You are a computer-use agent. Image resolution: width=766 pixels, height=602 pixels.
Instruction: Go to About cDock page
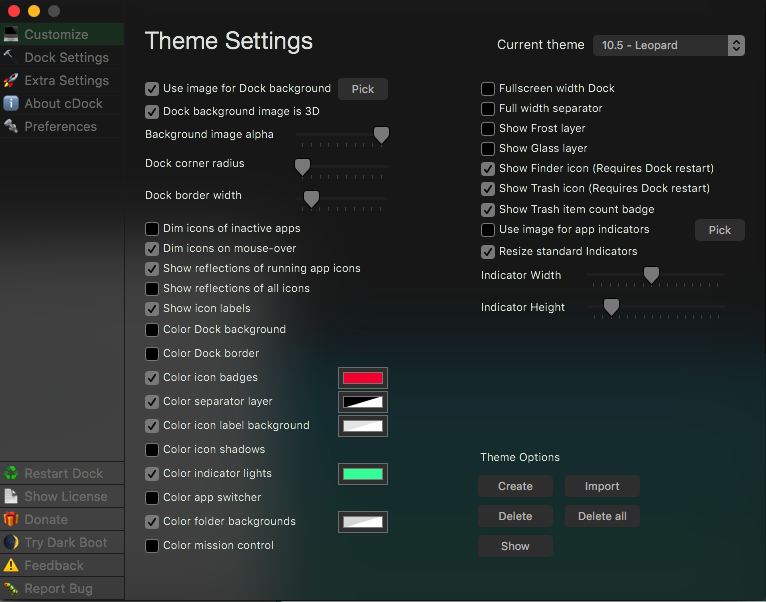62,103
